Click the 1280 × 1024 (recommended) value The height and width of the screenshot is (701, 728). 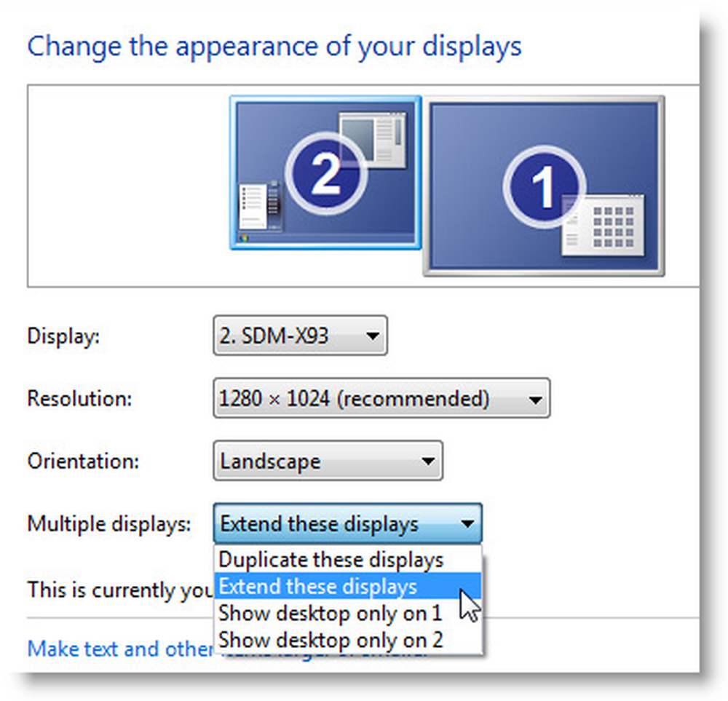(355, 399)
